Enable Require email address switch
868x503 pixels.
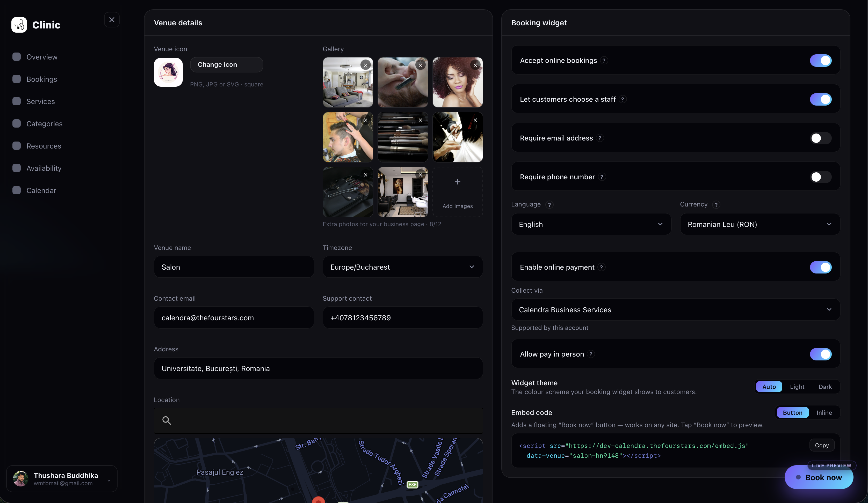tap(820, 138)
